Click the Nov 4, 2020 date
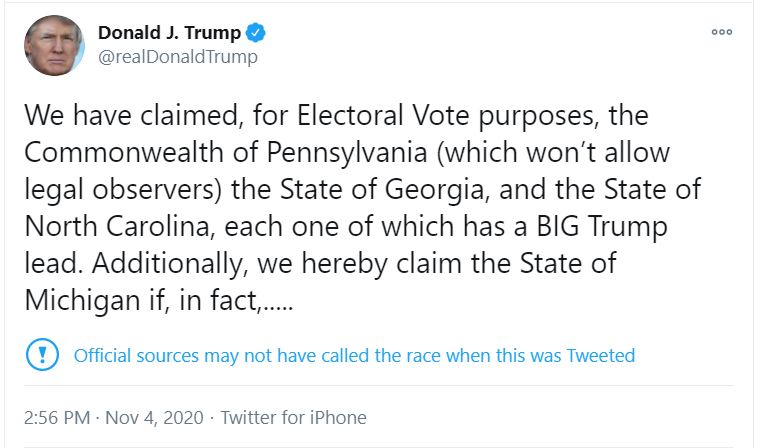 156,417
